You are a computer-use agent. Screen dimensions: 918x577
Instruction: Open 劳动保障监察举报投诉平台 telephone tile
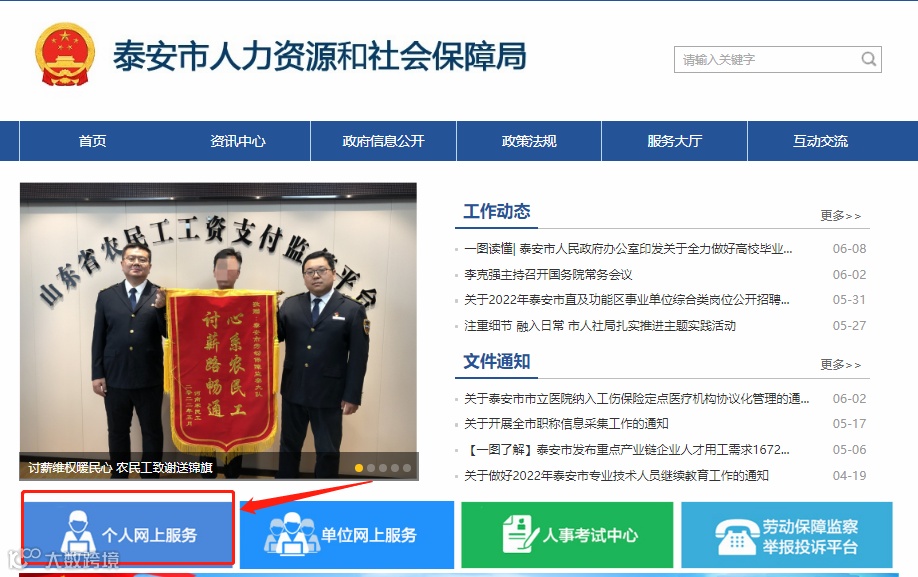(787, 534)
